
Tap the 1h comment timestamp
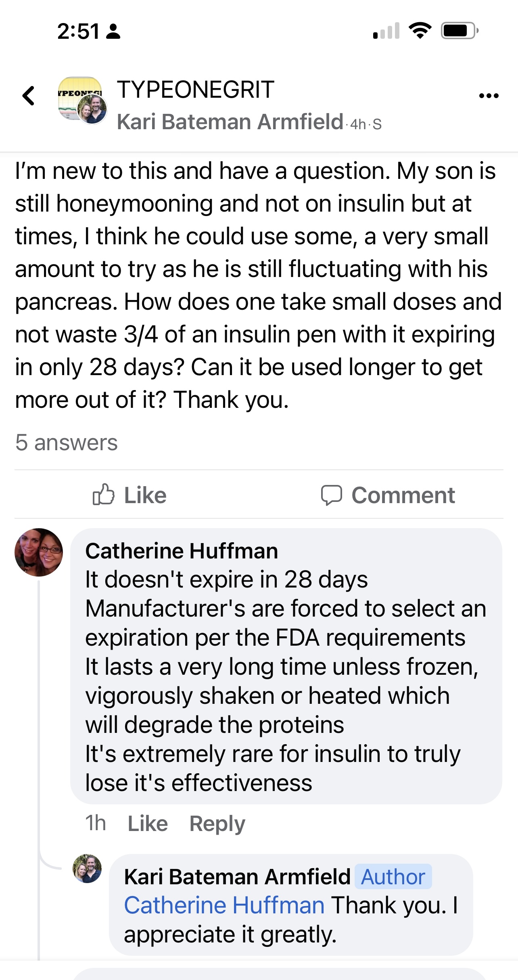[96, 823]
